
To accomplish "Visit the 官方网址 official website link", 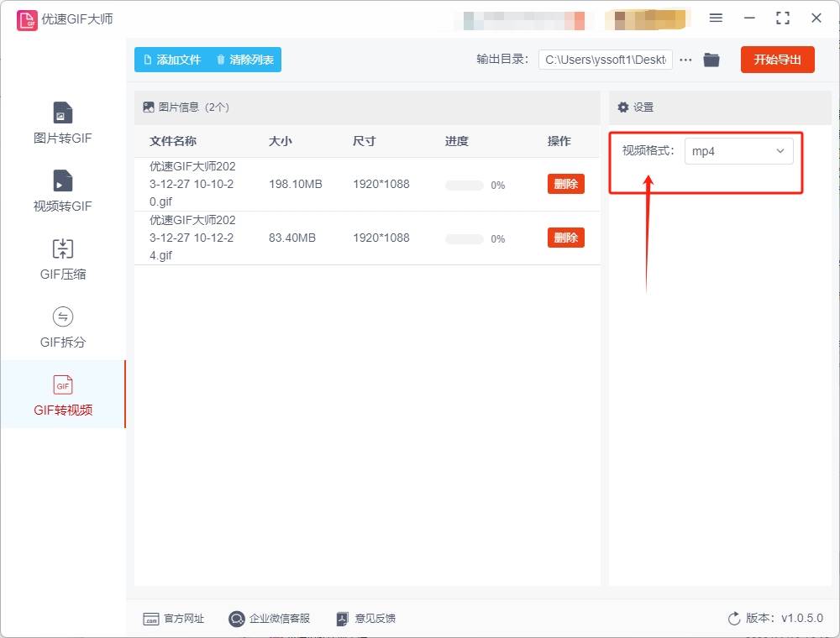I will (x=174, y=619).
